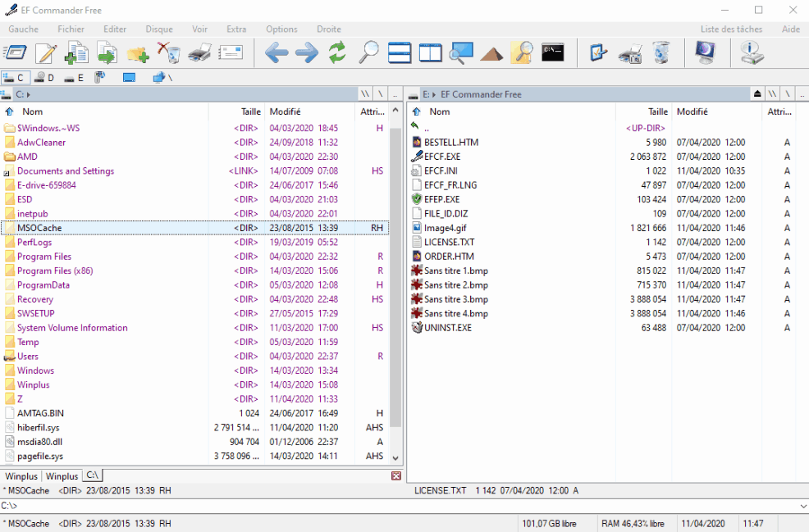Click the folder with magnifier icon
The width and height of the screenshot is (809, 532).
522,52
